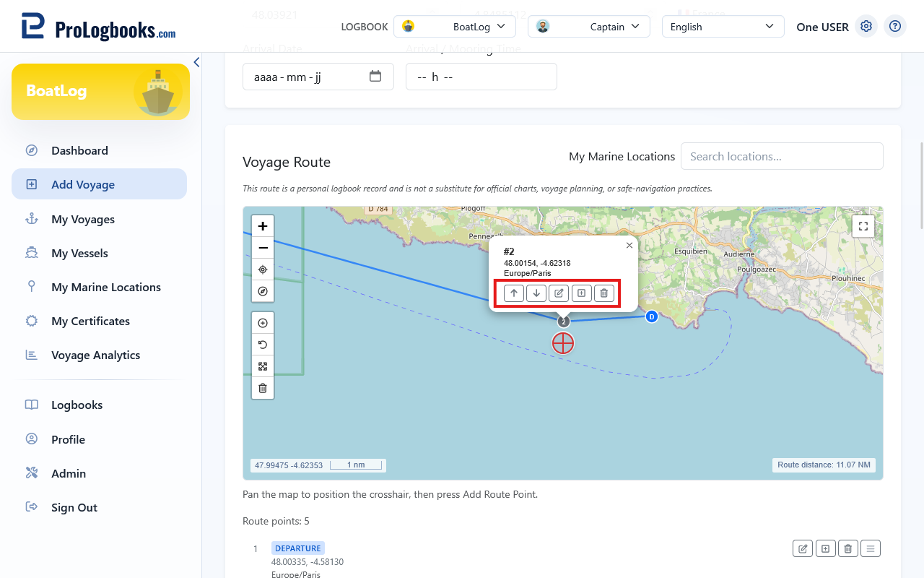This screenshot has width=924, height=578.
Task: Toggle map fullscreen mode
Action: coord(863,226)
